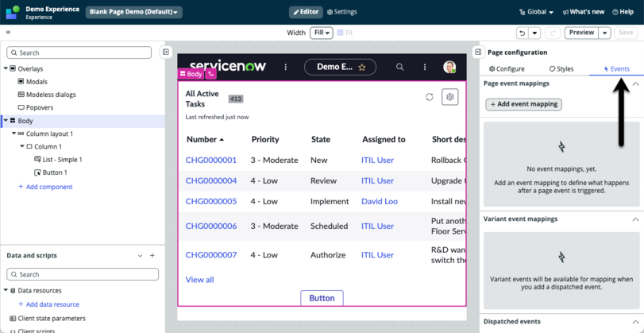Collapse Column layout 1 node
This screenshot has height=333, width=644.
point(14,134)
